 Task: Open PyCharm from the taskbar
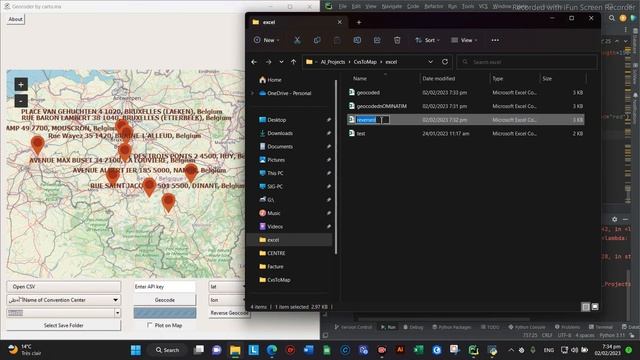[x=473, y=350]
